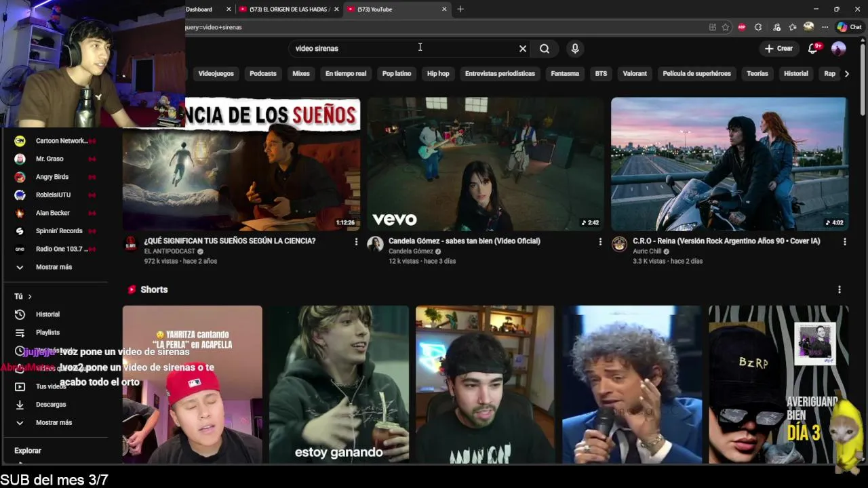868x488 pixels.
Task: Select the BTS chip
Action: coord(601,73)
